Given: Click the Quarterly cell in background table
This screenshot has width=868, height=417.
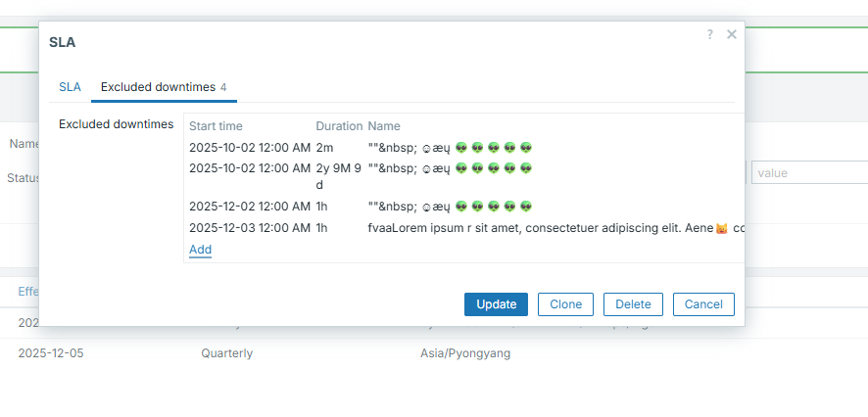Looking at the screenshot, I should [x=226, y=353].
